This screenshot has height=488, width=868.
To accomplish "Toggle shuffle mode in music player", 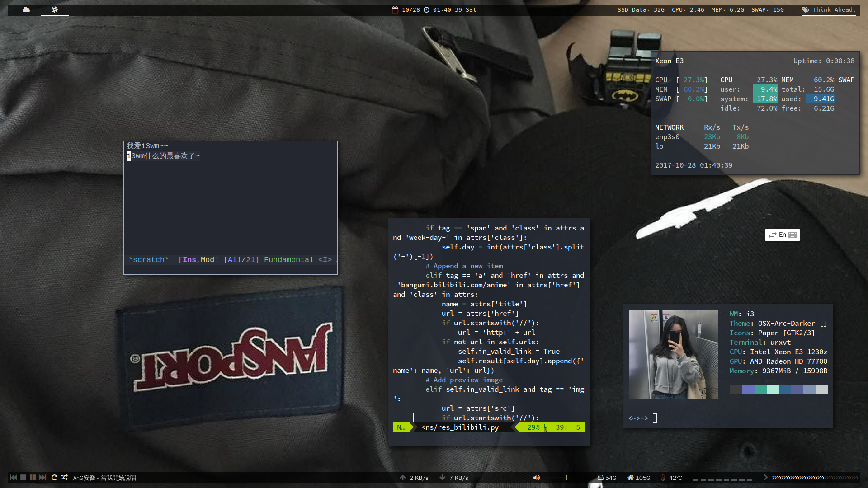I will pos(64,478).
